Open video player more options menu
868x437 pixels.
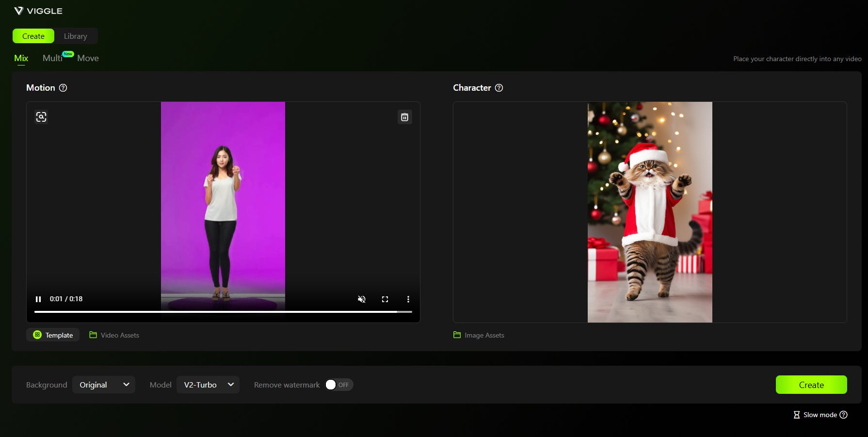pos(408,299)
